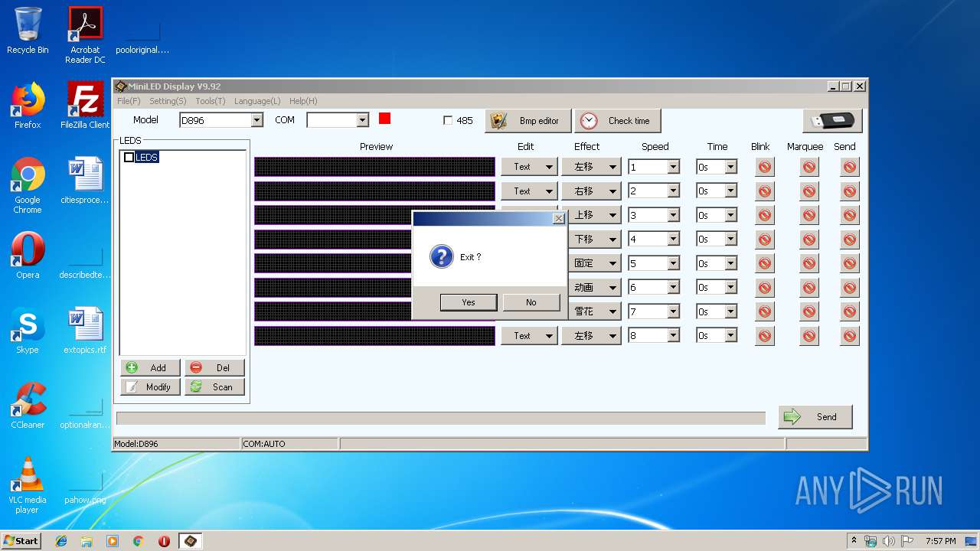The width and height of the screenshot is (980, 551).
Task: Expand the COM port dropdown
Action: [x=363, y=120]
